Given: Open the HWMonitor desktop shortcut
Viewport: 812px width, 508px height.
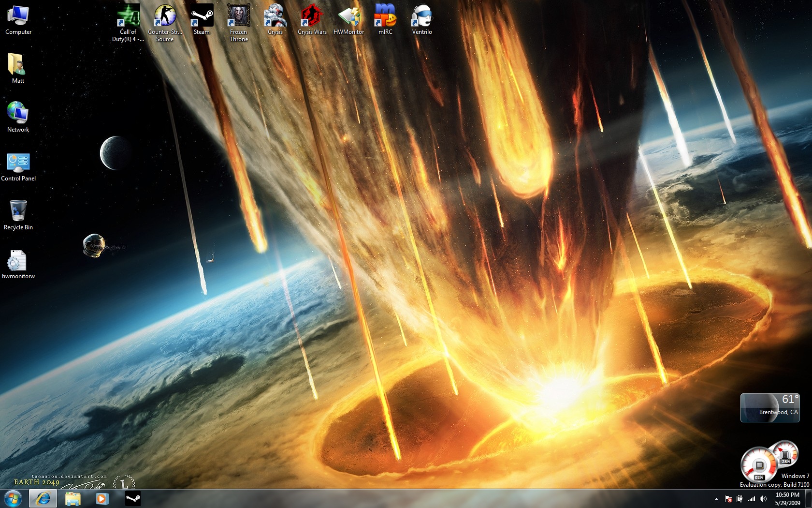Looking at the screenshot, I should [x=348, y=20].
